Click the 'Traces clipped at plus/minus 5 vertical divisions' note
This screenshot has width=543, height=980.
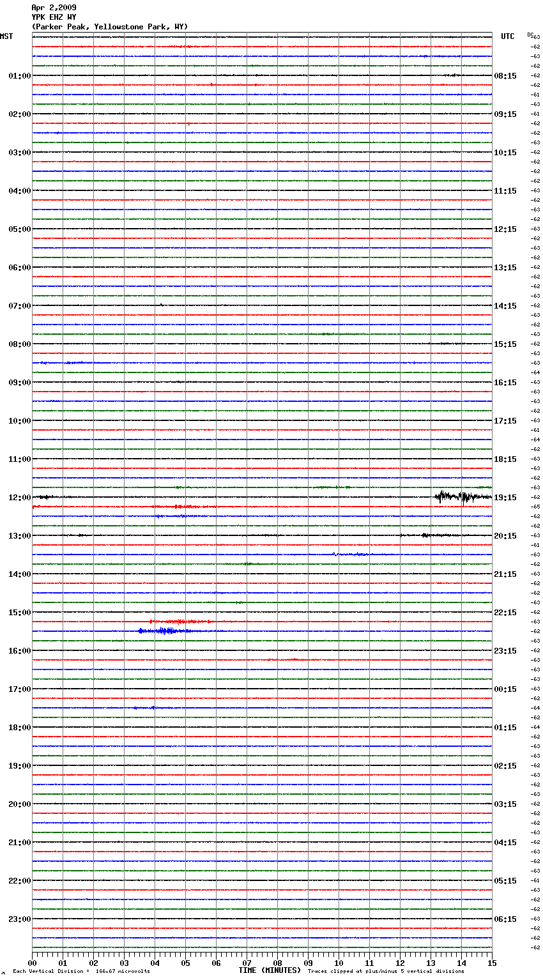tap(386, 972)
